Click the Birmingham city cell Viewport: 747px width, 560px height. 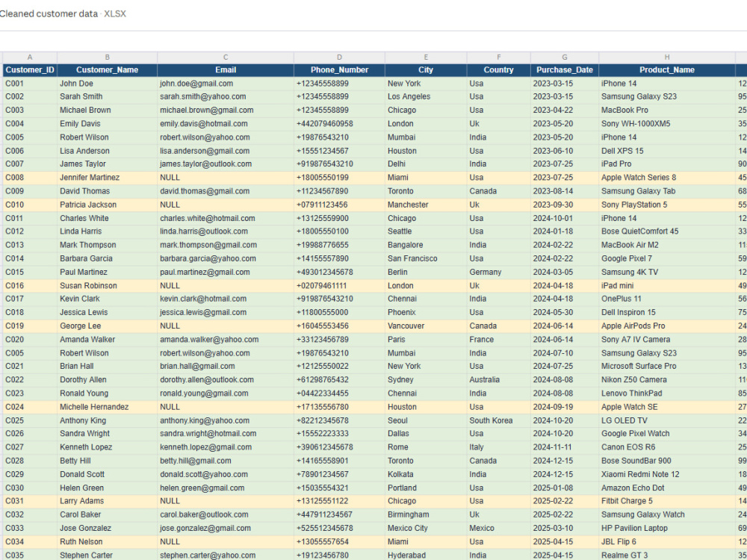(x=426, y=514)
